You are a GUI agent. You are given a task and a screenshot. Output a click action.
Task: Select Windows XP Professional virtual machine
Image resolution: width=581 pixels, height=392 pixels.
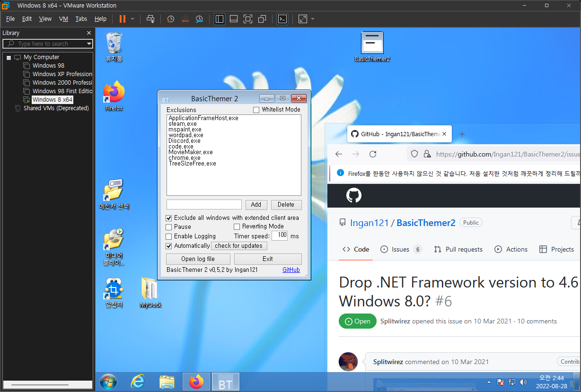(62, 74)
